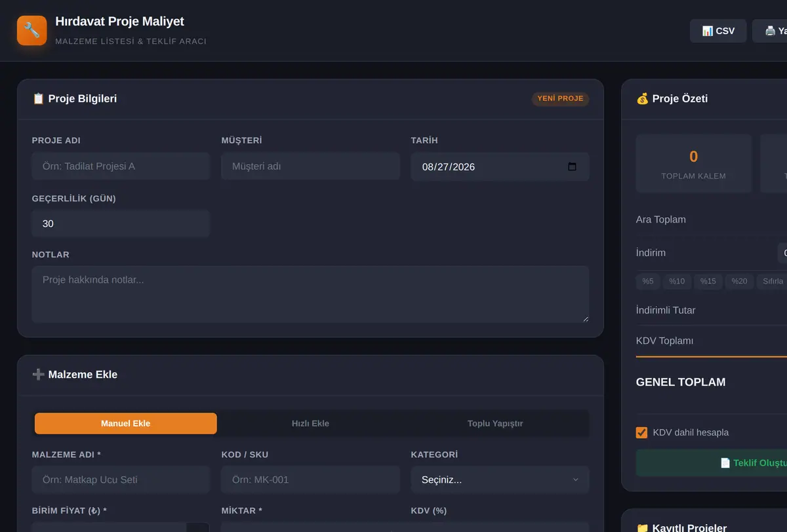Click the Teklif Oluştur button
787x532 pixels.
tap(712, 462)
